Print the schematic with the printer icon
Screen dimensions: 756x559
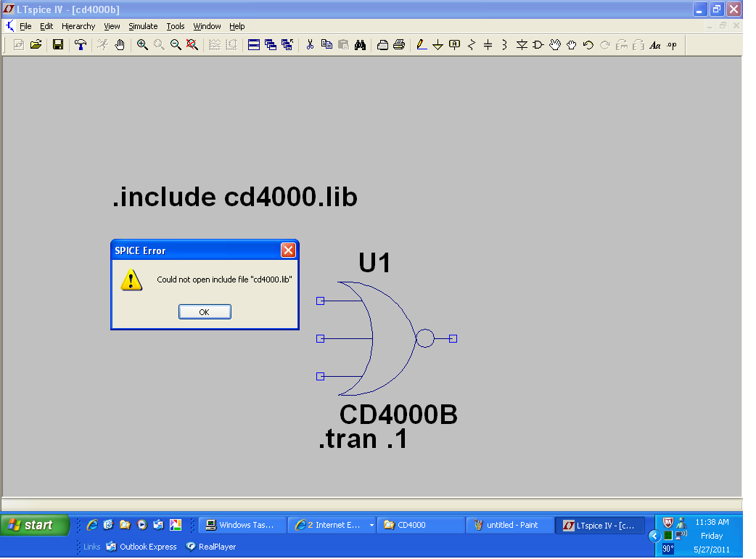399,45
